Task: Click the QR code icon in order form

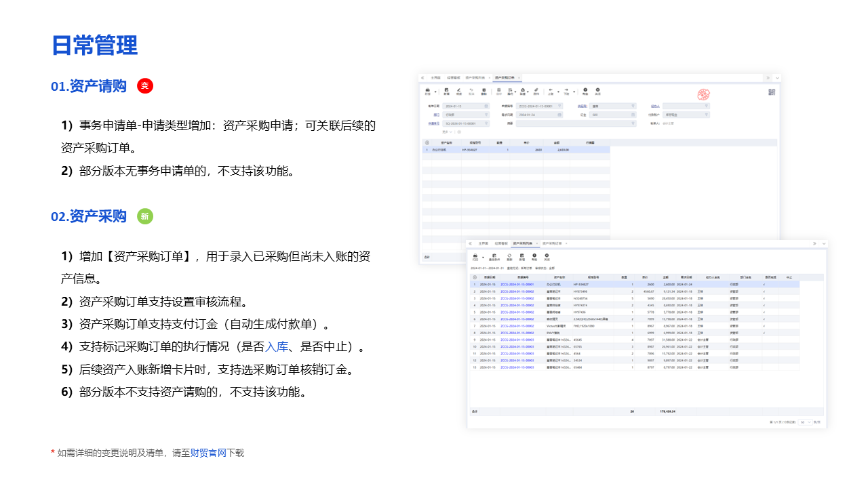Action: click(772, 92)
